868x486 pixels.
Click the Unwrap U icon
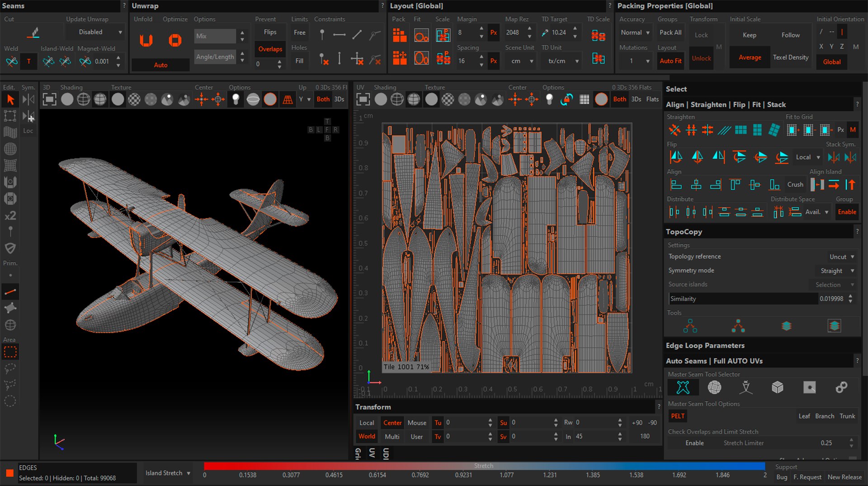(146, 40)
